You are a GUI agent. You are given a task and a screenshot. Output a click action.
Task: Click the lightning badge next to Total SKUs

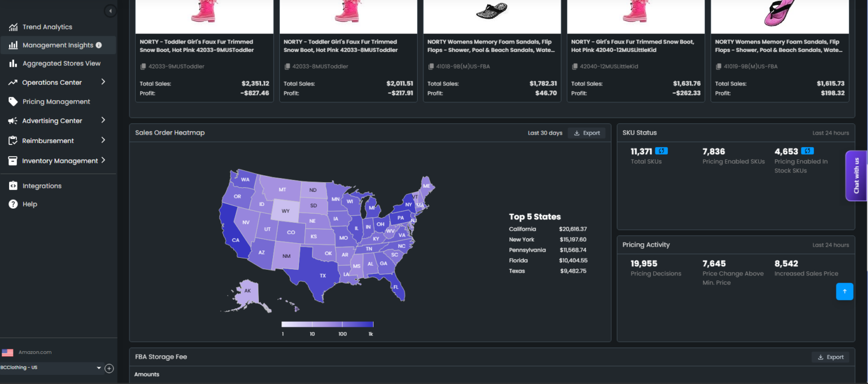click(661, 151)
